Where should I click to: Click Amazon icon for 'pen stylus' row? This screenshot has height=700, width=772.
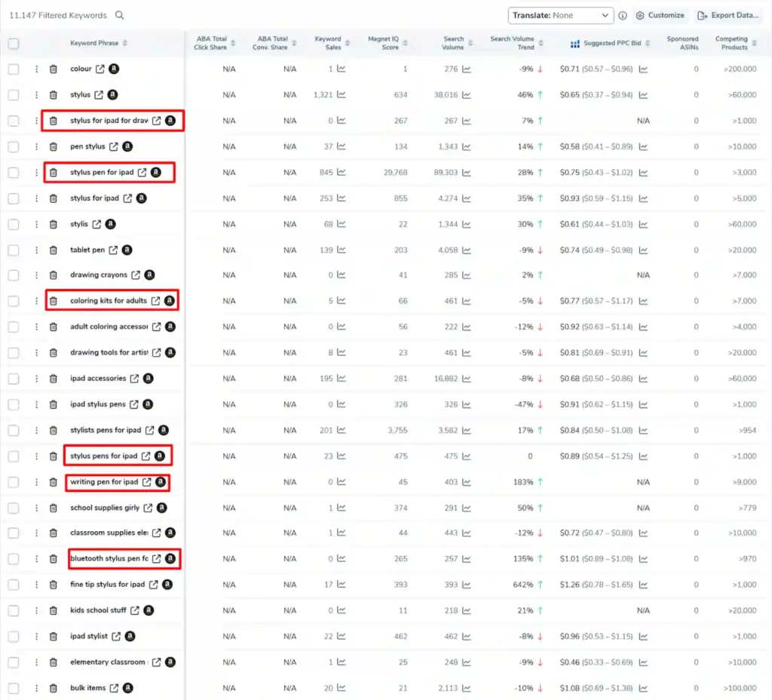coord(127,146)
